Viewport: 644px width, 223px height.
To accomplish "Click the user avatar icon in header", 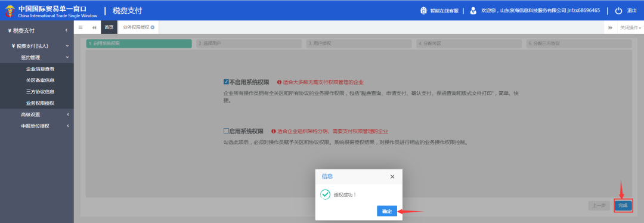I will coord(473,11).
